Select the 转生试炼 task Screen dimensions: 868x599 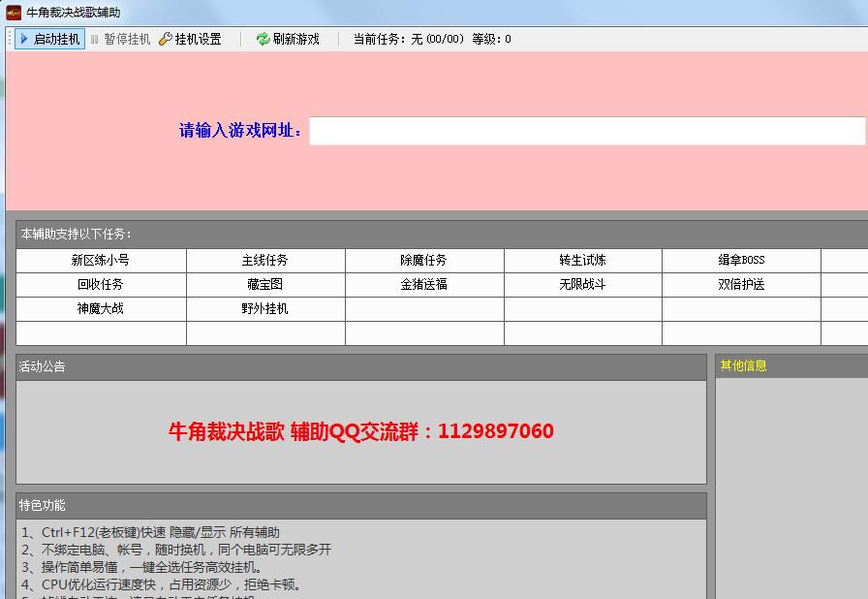[582, 260]
